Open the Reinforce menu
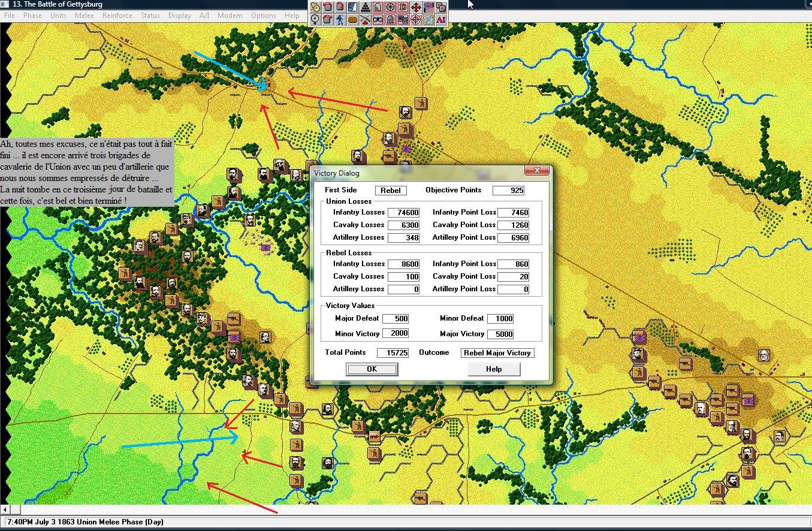The image size is (812, 531). click(117, 15)
